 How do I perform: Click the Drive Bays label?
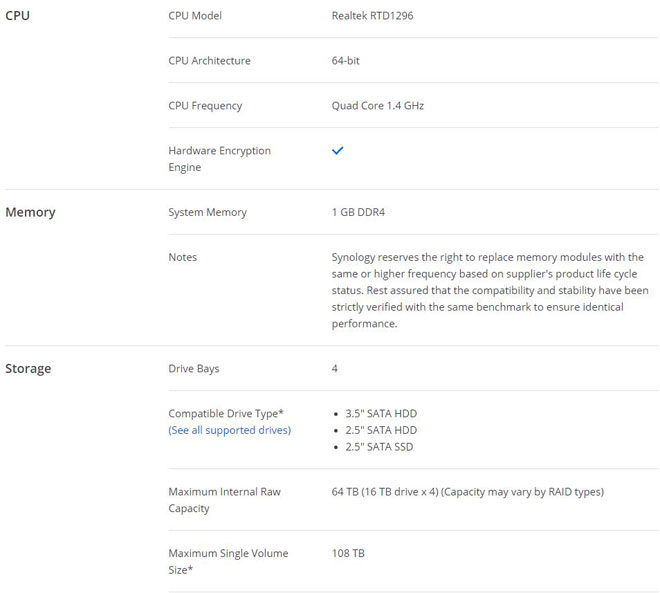click(x=194, y=369)
